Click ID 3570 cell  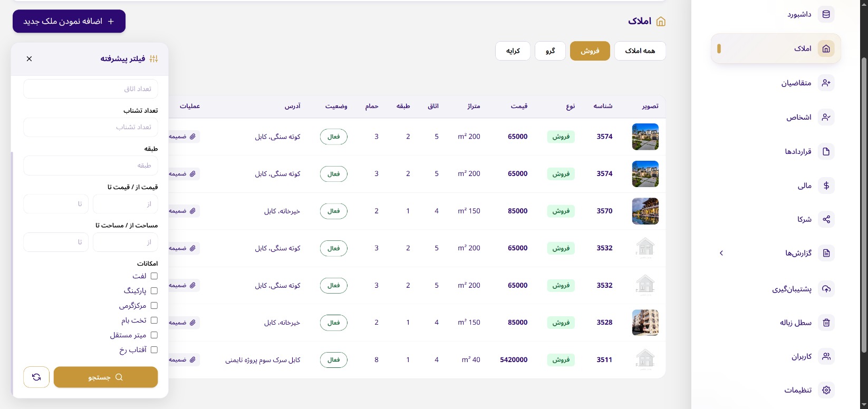pyautogui.click(x=604, y=211)
